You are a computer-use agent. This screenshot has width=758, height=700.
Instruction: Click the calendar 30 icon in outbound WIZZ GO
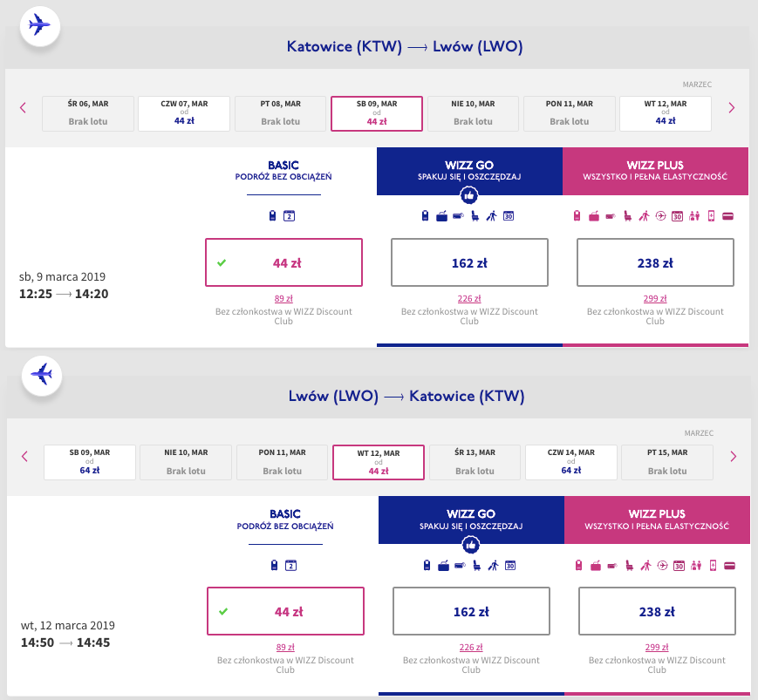[509, 216]
